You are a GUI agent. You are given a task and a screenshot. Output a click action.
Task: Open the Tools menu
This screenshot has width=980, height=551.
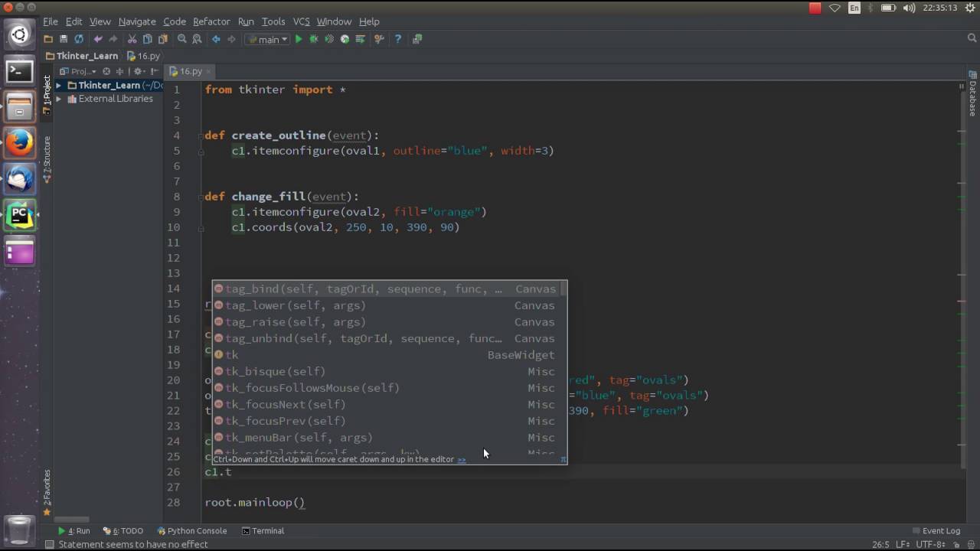click(273, 21)
